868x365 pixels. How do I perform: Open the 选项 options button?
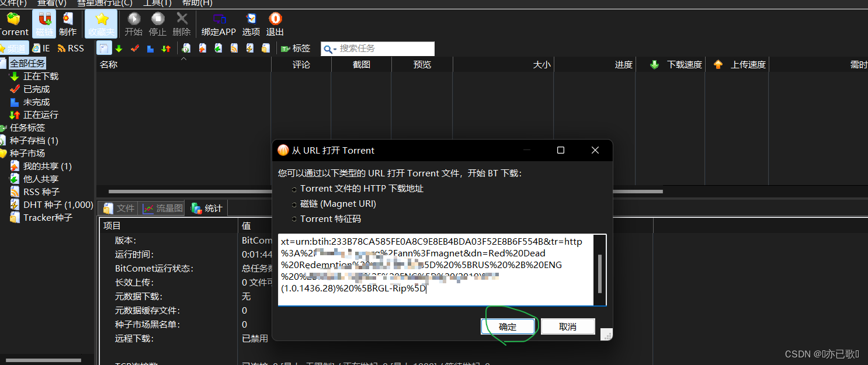coord(251,24)
